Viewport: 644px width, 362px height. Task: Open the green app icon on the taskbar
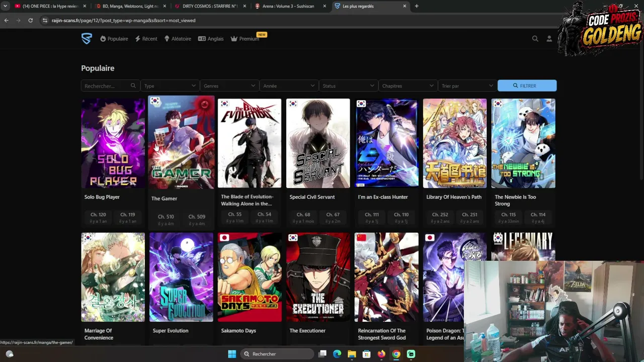click(411, 354)
